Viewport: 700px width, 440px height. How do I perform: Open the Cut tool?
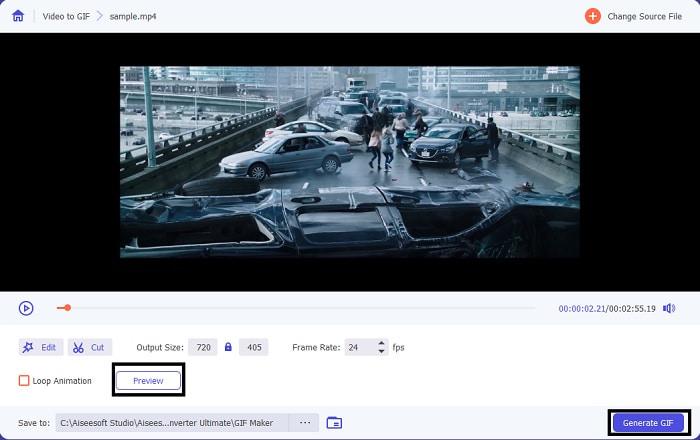(x=90, y=347)
